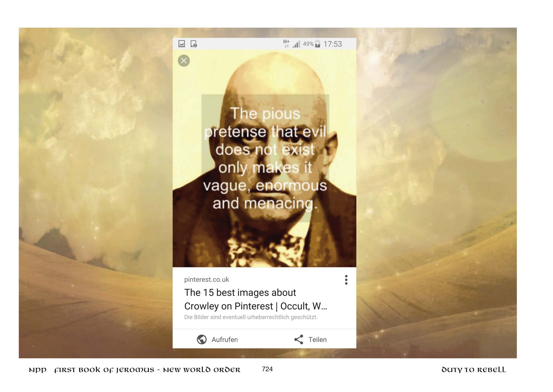This screenshot has width=553, height=392.
Task: Click footer 'First Book of Jeromus' text
Action: pos(104,370)
